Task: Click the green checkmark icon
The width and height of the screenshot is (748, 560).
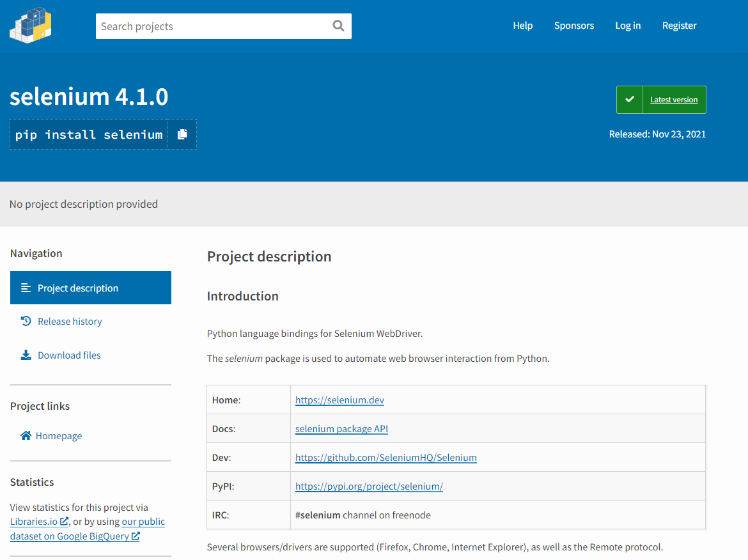Action: (630, 99)
